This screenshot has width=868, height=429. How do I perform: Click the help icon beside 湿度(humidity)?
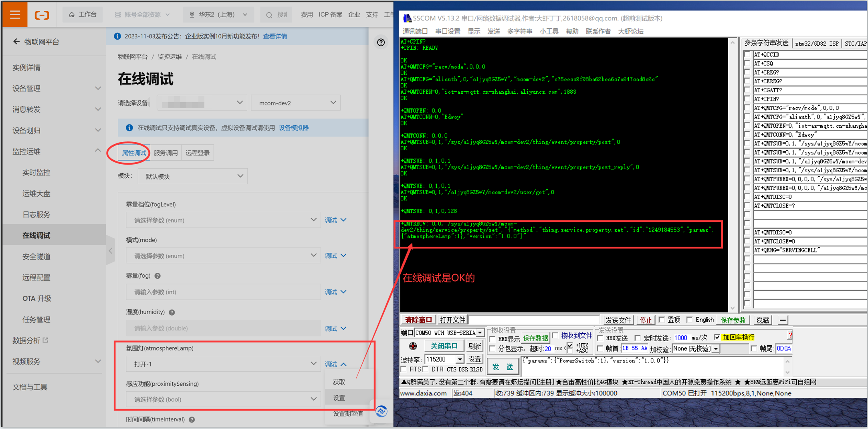[x=172, y=312]
